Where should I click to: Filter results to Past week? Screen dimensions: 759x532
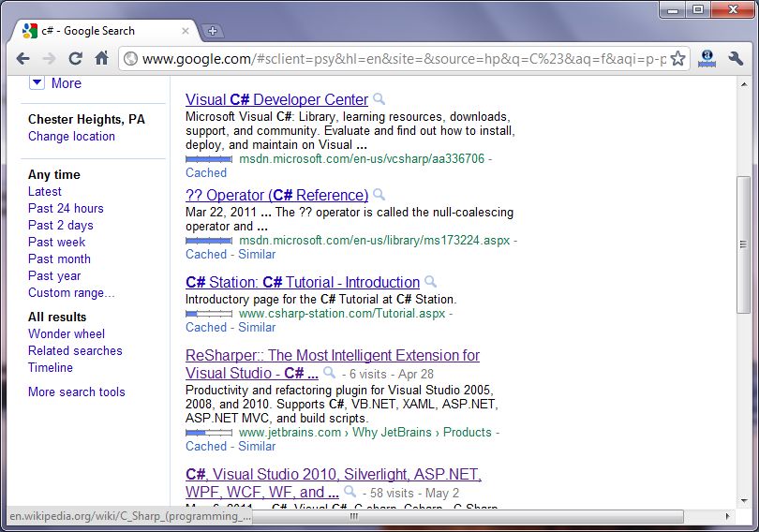point(56,243)
